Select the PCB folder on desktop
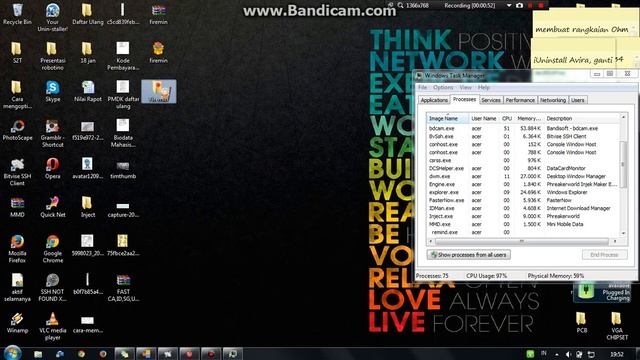The width and height of the screenshot is (640, 360). click(x=581, y=322)
